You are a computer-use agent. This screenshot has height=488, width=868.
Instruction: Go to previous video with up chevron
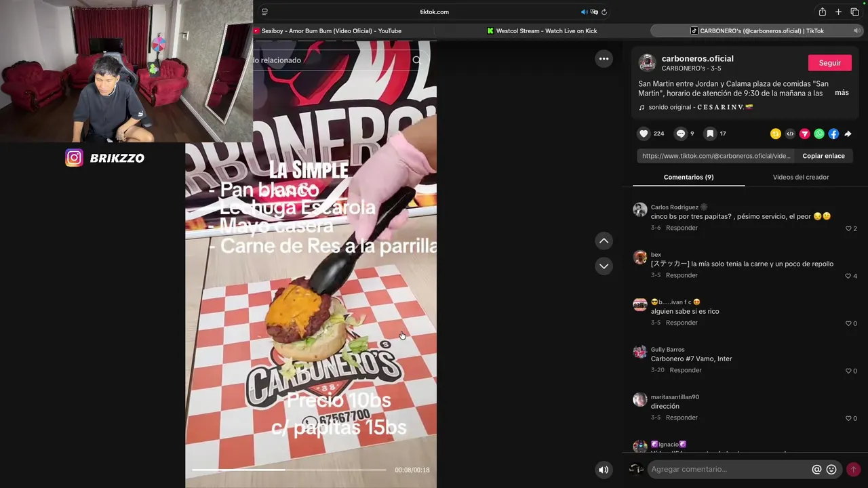click(x=604, y=241)
